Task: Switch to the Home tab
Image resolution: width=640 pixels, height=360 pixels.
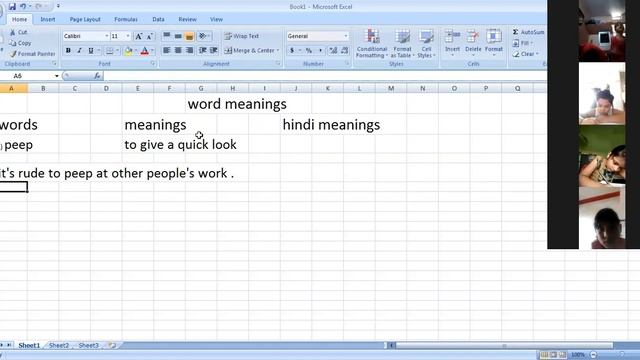Action: tap(19, 19)
